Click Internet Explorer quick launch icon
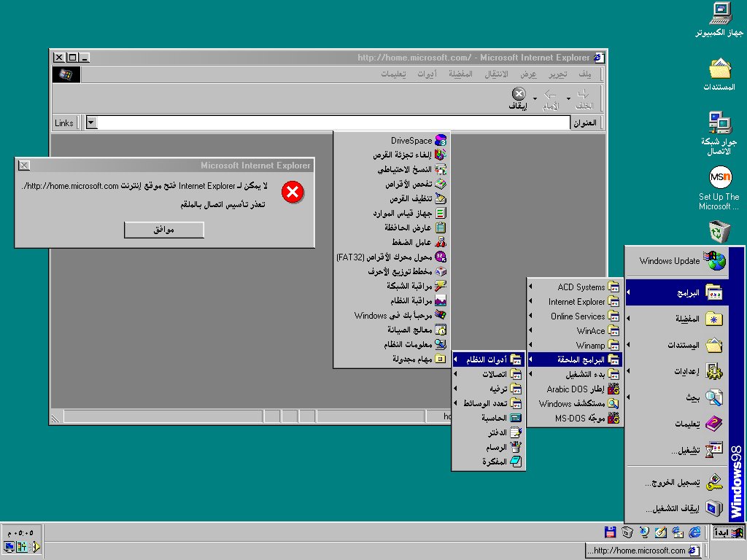Viewport: 747px width, 560px height. [695, 532]
